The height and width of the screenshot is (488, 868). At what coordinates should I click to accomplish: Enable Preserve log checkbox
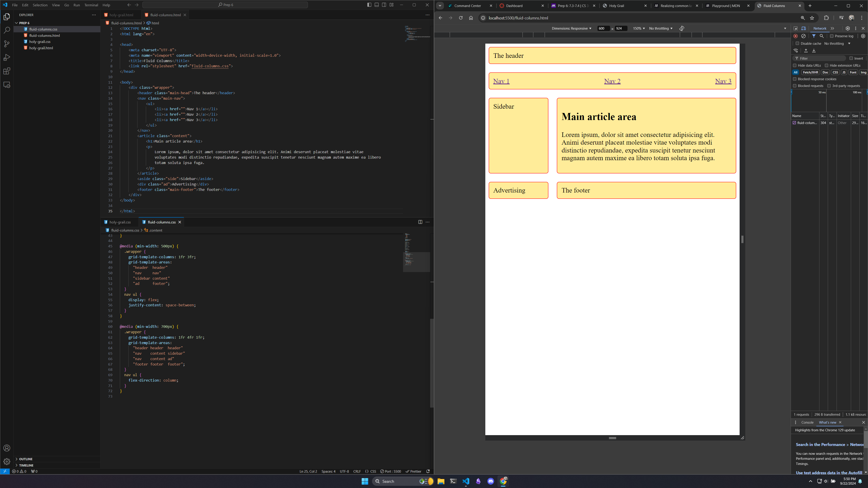[832, 36]
